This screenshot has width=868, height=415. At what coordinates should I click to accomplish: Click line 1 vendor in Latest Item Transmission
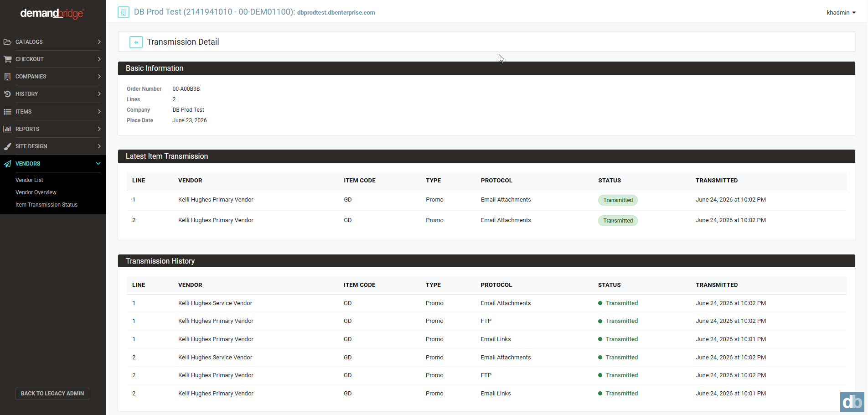[x=216, y=200]
